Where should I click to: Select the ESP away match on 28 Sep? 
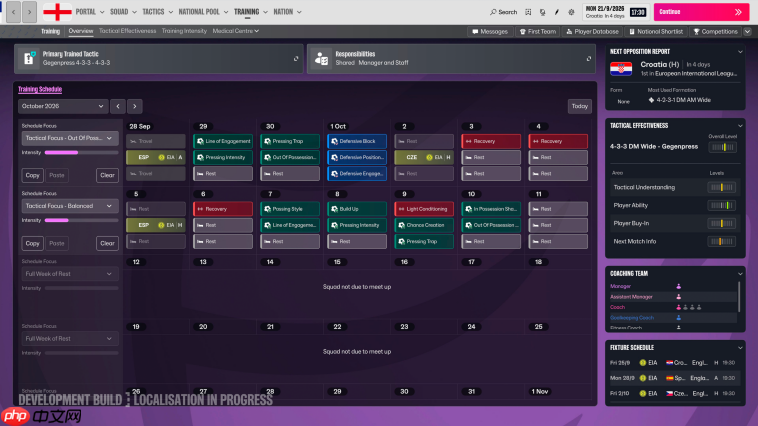[156, 157]
